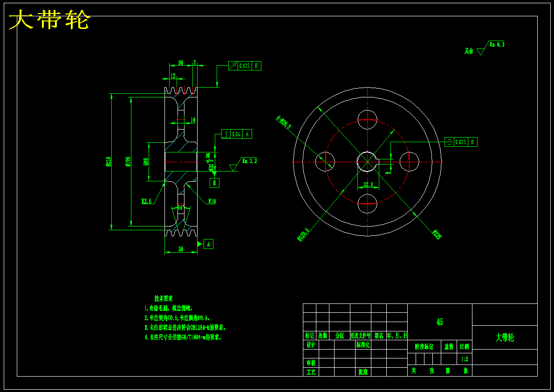Select the 更改文件号 header cell
554x392 pixels.
(361, 336)
